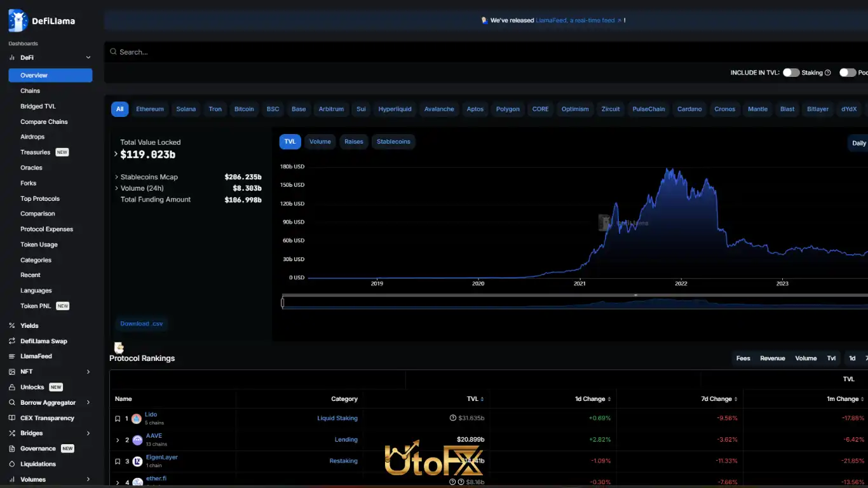The width and height of the screenshot is (868, 488).
Task: Bookmark the EigenLayer protocol row
Action: pyautogui.click(x=118, y=461)
